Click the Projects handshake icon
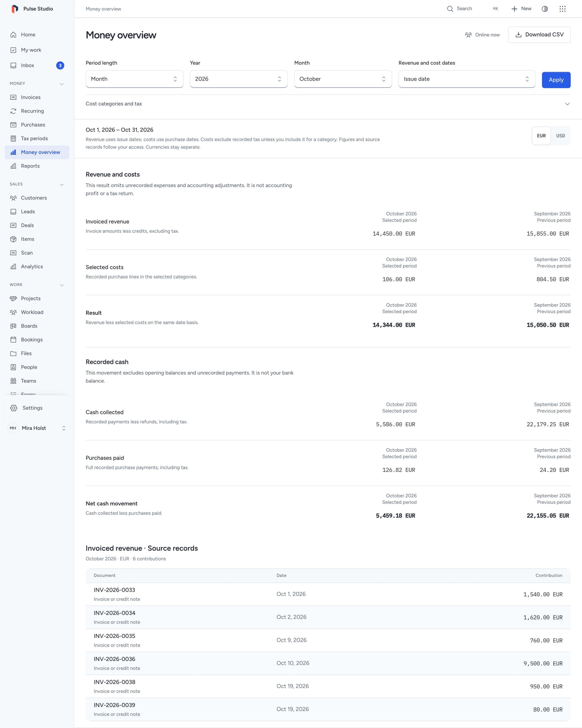582x728 pixels. pos(14,299)
